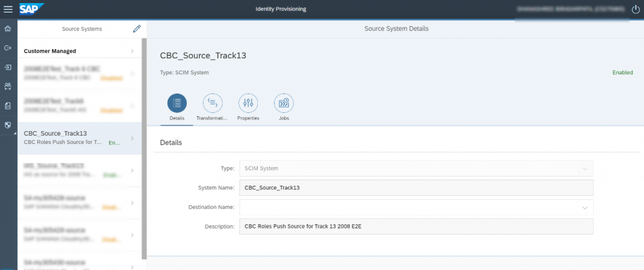Open the security shield sidebar icon
The height and width of the screenshot is (270, 644).
[8, 125]
